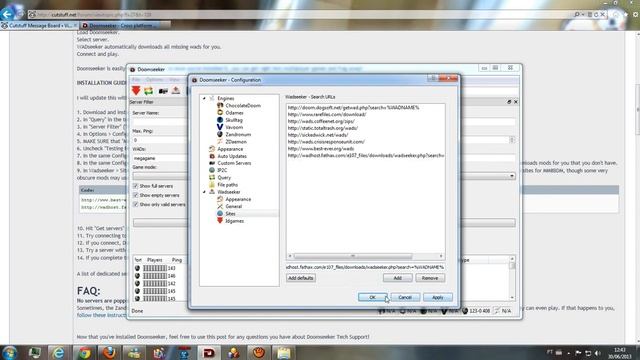The image size is (640, 360).
Task: Click horizontal scrollbar thumb in Search URLs list
Action: 353,256
